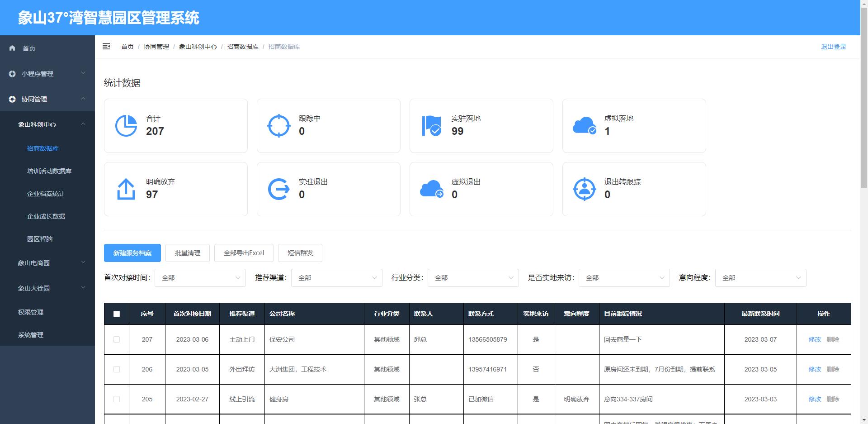Open the 行业分类 dropdown

[x=473, y=278]
